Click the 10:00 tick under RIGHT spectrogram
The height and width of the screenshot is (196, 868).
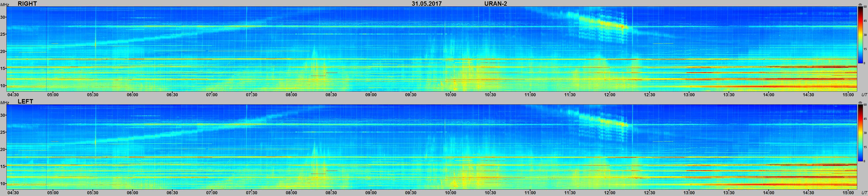pyautogui.click(x=450, y=95)
